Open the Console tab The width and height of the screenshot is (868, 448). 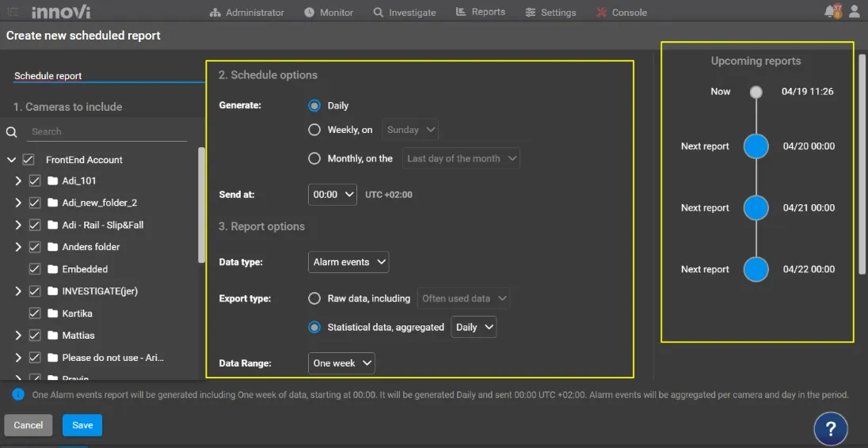(x=622, y=12)
